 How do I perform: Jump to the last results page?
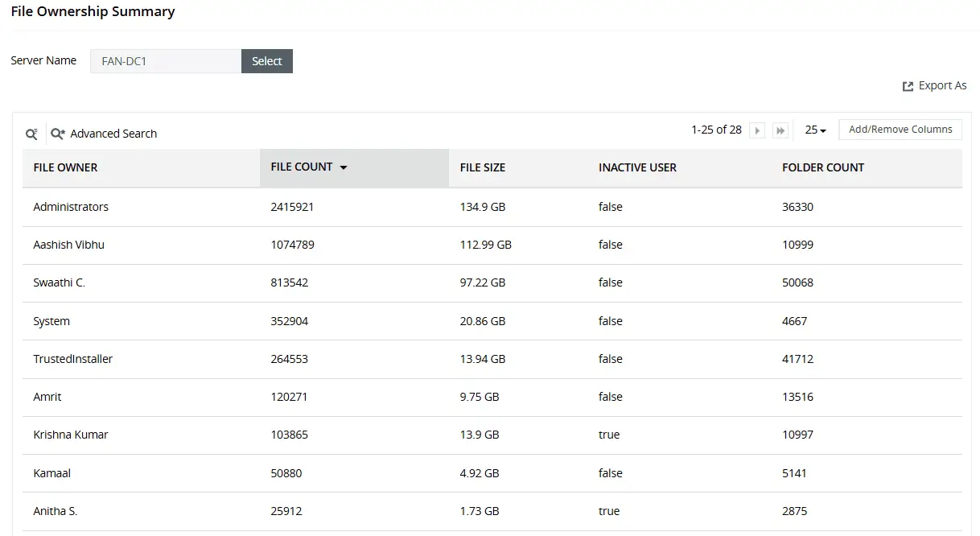(780, 130)
